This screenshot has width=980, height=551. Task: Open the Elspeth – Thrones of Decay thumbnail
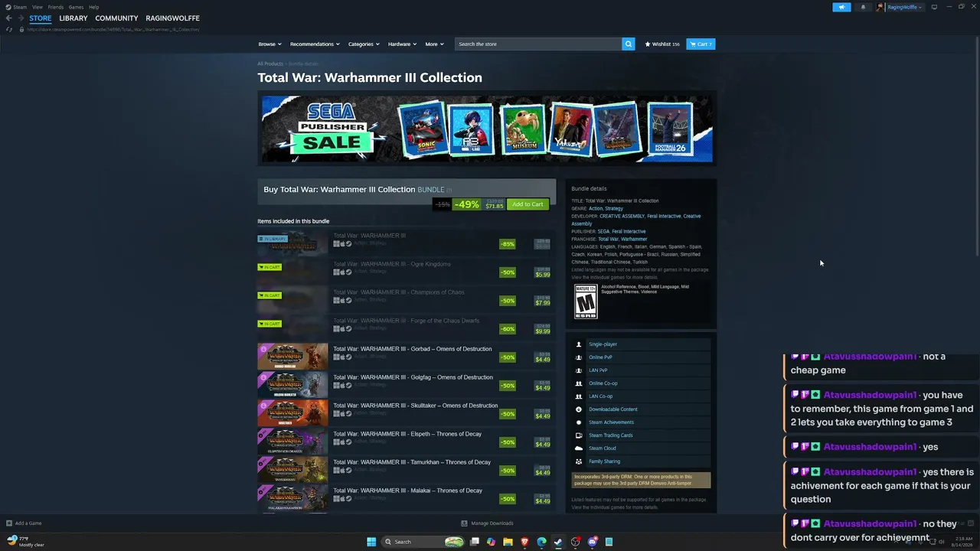(292, 442)
